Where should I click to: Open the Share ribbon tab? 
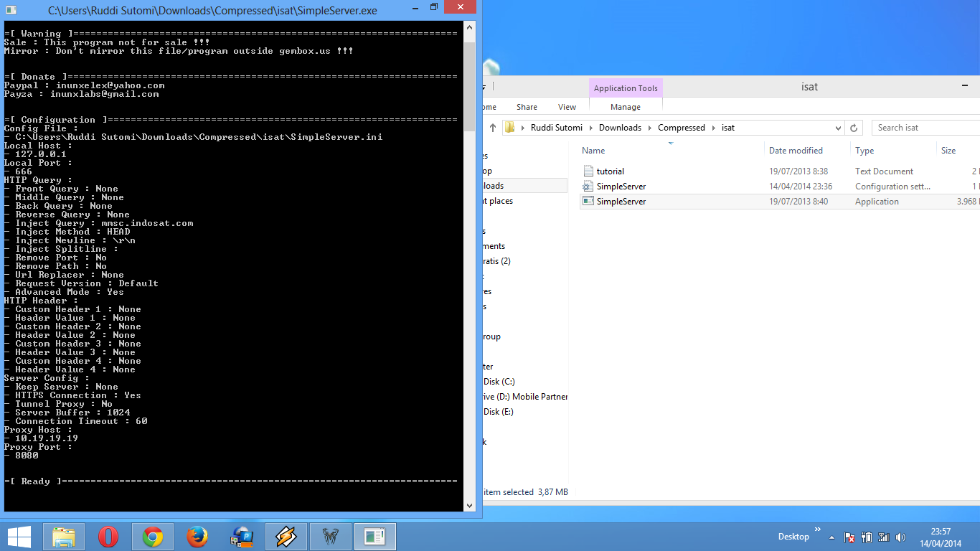click(x=527, y=107)
